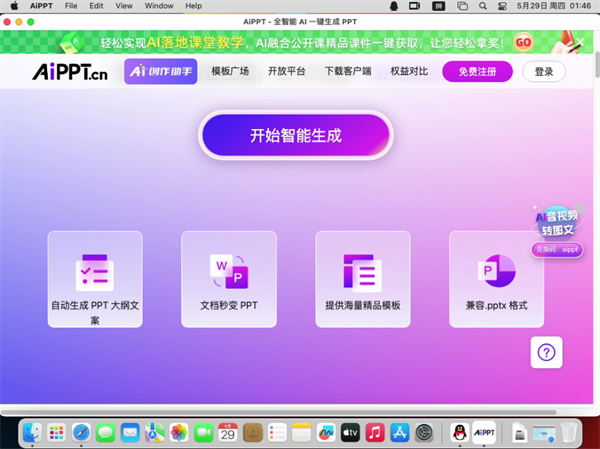Click the Word-to-PPT conversion icon
The width and height of the screenshot is (600, 449).
229,271
